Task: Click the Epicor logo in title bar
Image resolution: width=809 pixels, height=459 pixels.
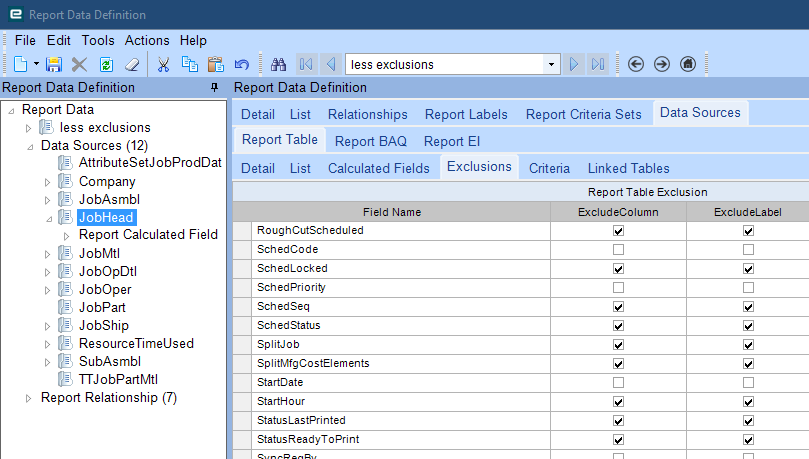Action: (x=16, y=14)
